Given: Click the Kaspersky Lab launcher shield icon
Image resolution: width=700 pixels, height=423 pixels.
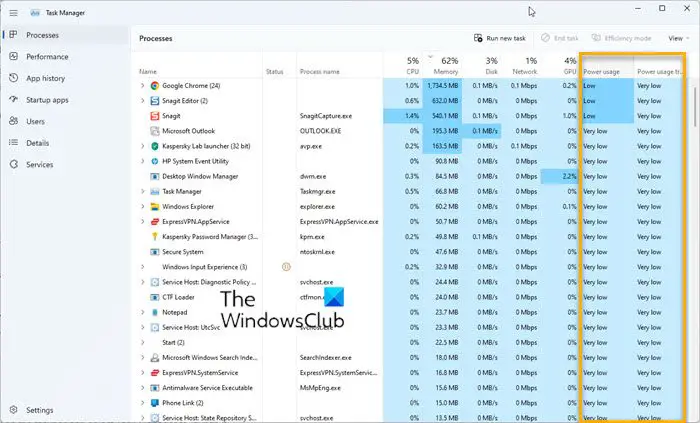Looking at the screenshot, I should click(x=154, y=146).
